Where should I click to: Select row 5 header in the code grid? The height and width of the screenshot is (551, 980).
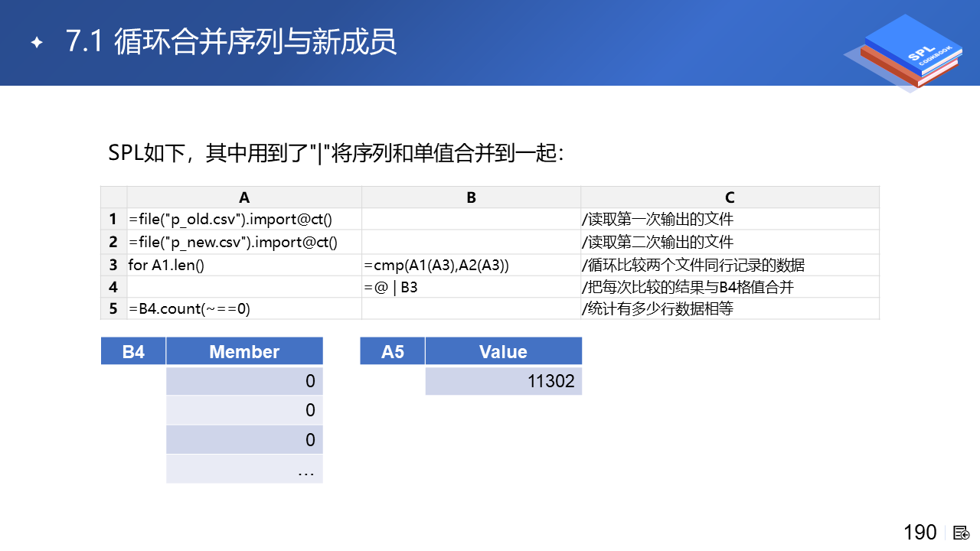click(x=113, y=309)
